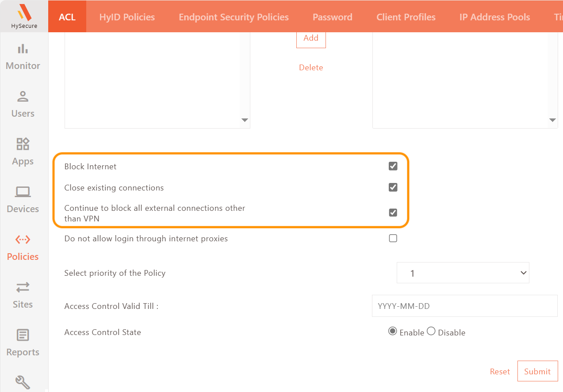Click left list box down arrow
Screen dimensions: 563x392
245,120
